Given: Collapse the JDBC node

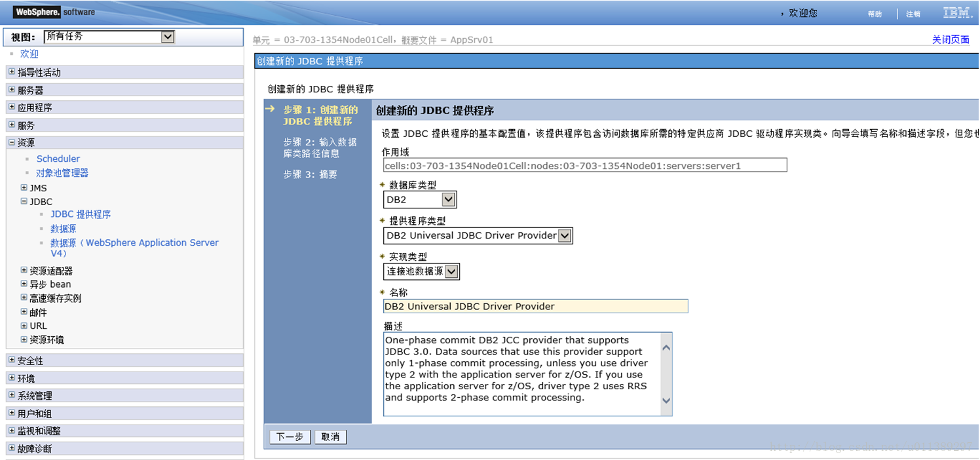Looking at the screenshot, I should [24, 201].
